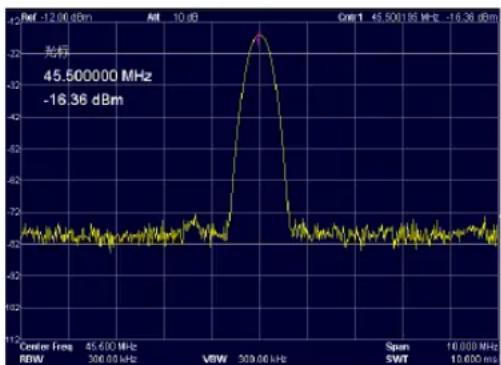Click the attenuation value 10 dB
Image resolution: width=501 pixels, height=365 pixels.
(185, 17)
